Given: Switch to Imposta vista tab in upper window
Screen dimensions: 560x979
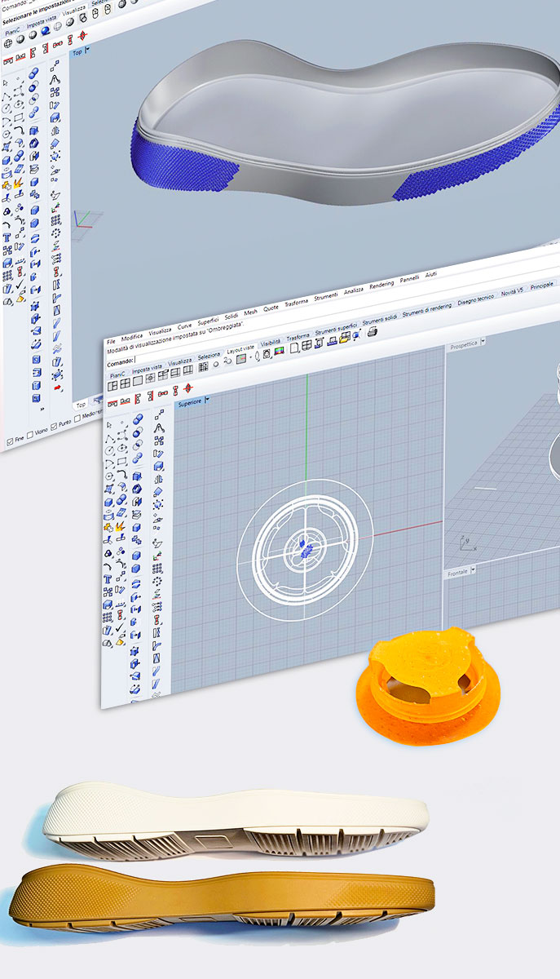Looking at the screenshot, I should coord(42,21).
